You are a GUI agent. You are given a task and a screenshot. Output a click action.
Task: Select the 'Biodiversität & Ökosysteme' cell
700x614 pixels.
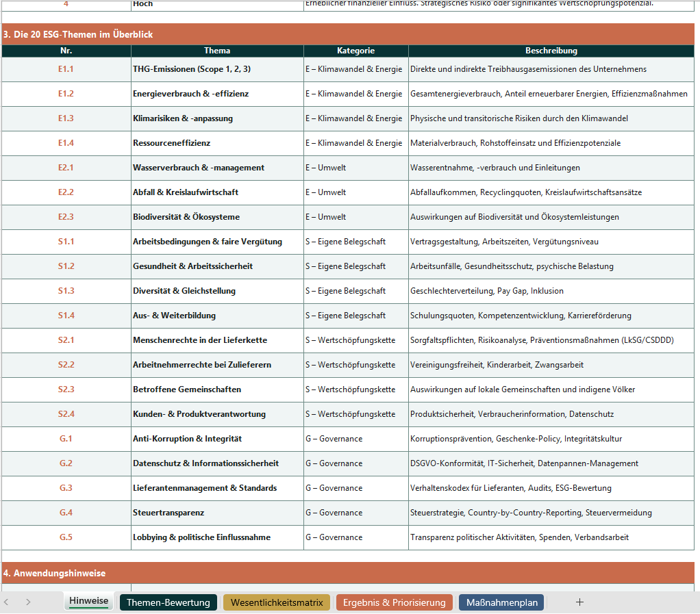(186, 217)
